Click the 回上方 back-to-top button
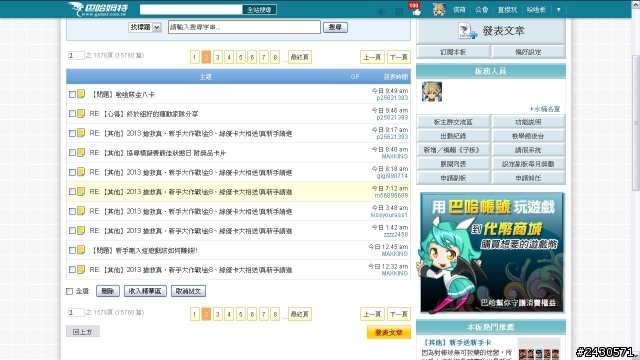The image size is (640, 360). [83, 331]
